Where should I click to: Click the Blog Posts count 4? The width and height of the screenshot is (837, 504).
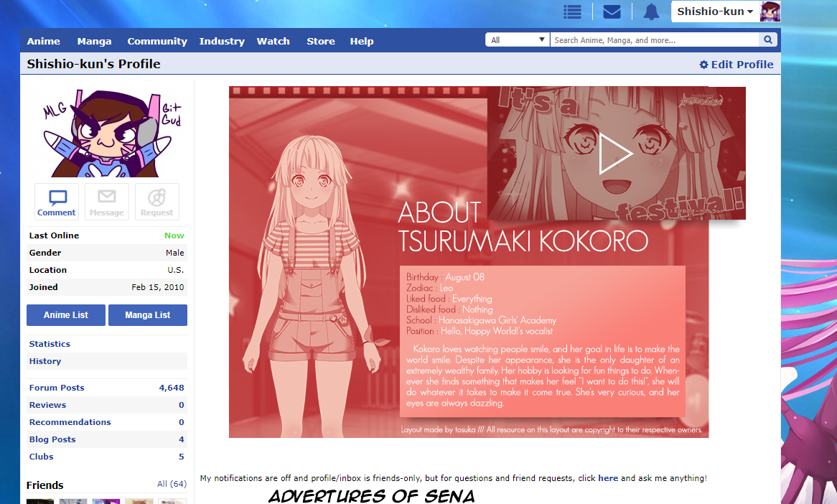(182, 439)
